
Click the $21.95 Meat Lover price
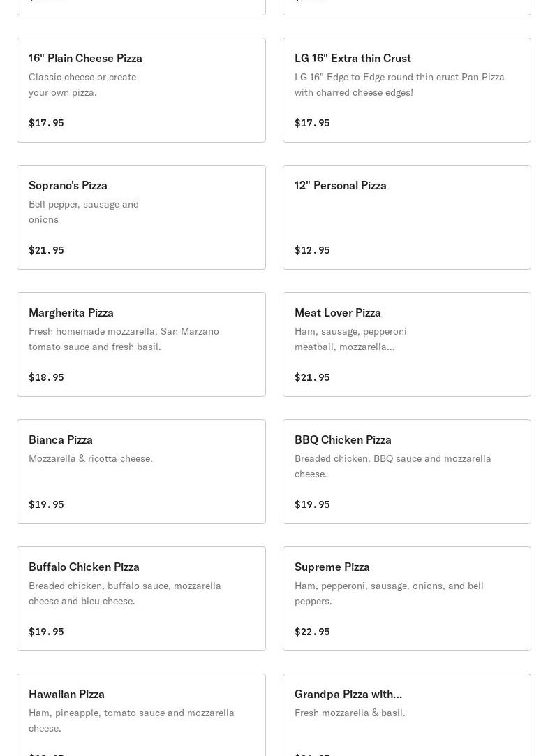(x=312, y=377)
